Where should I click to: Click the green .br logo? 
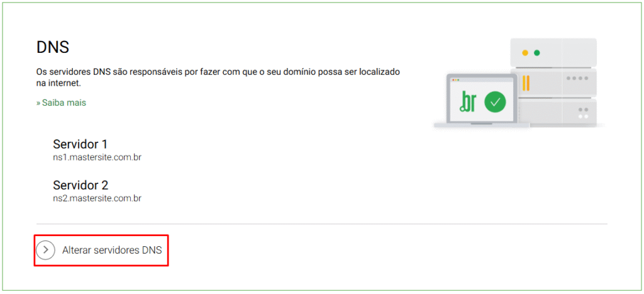pos(467,102)
